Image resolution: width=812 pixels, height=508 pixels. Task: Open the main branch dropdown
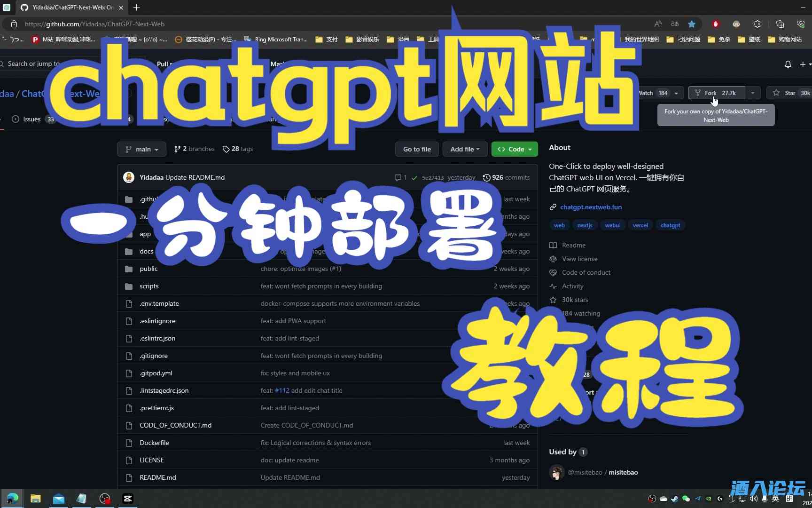pos(141,149)
